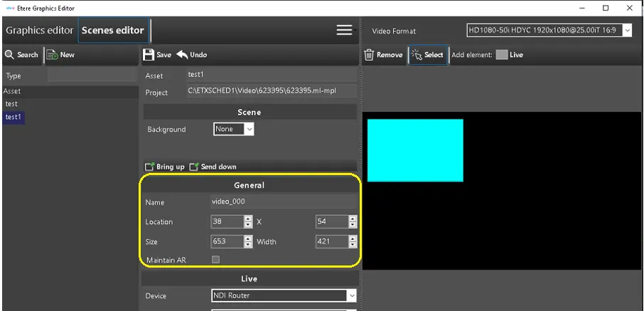Add a Live element
The height and width of the screenshot is (311, 644).
502,55
